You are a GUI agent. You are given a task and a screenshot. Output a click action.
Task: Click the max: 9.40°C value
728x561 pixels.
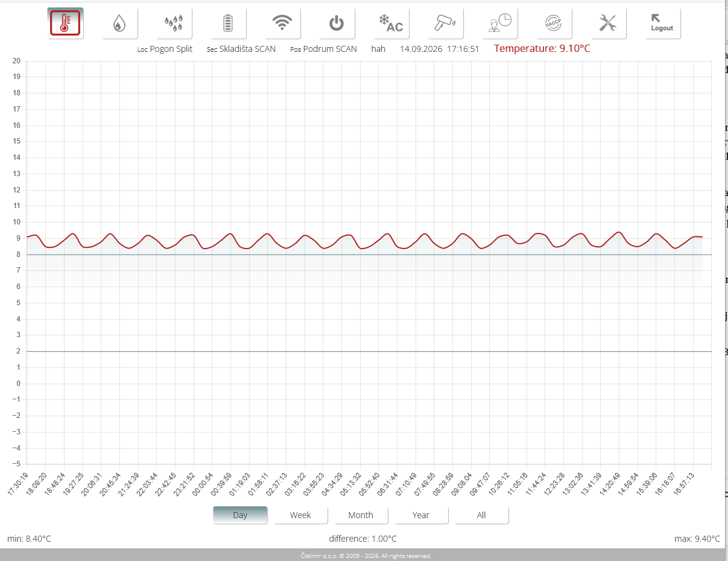click(697, 539)
